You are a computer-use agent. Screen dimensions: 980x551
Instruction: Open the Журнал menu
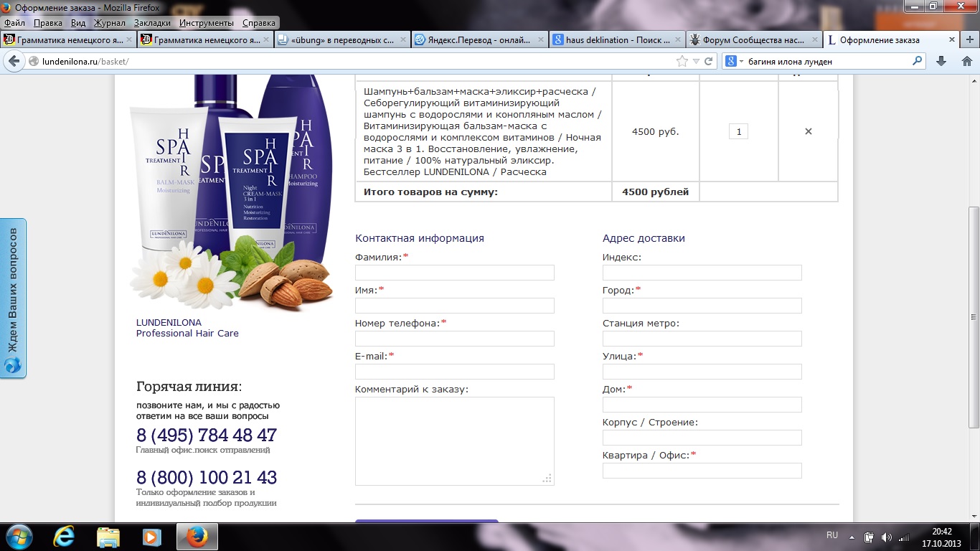point(110,23)
